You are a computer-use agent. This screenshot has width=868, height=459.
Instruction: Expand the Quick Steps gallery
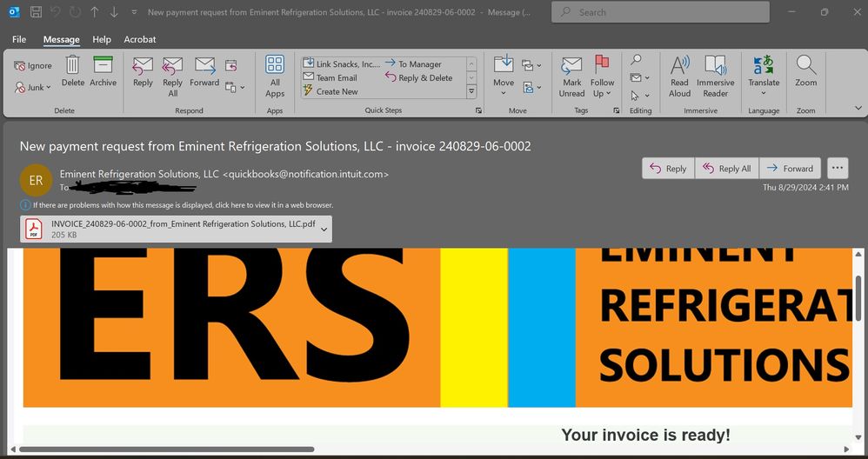pyautogui.click(x=471, y=91)
